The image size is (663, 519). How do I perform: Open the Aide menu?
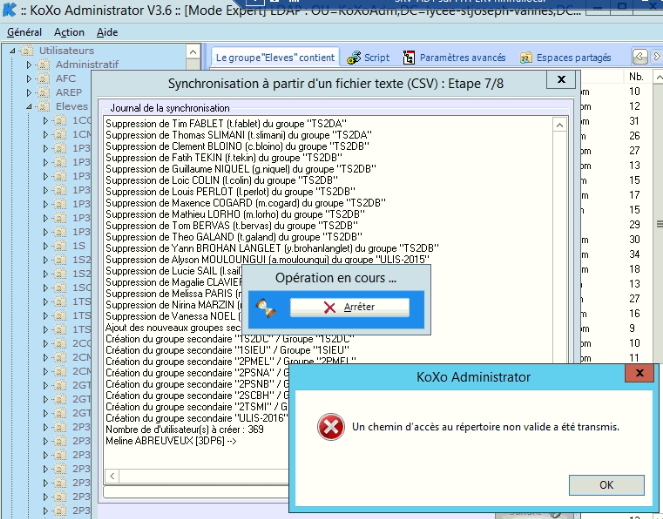pyautogui.click(x=107, y=32)
